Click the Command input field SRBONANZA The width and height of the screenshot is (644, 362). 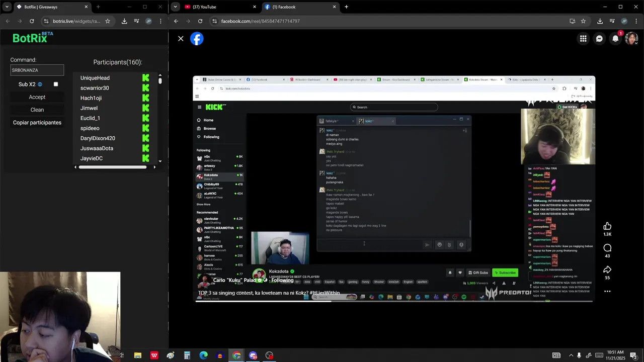37,70
